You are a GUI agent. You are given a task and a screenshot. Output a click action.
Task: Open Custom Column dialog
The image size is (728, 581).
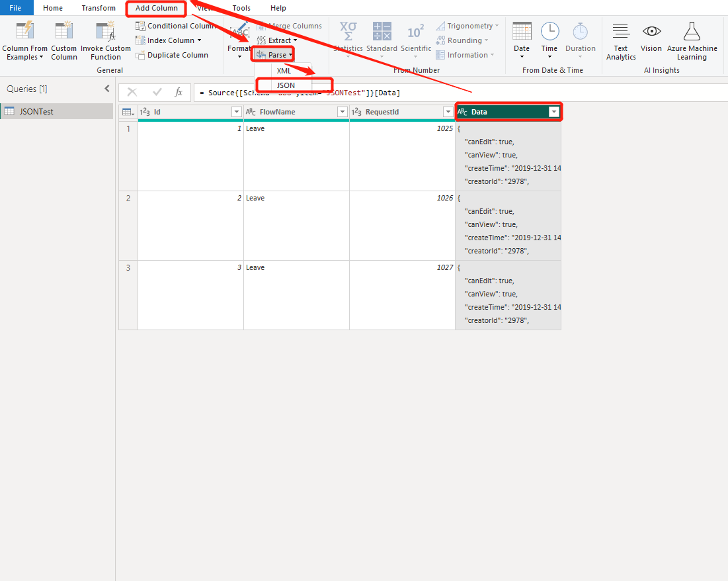[63, 40]
